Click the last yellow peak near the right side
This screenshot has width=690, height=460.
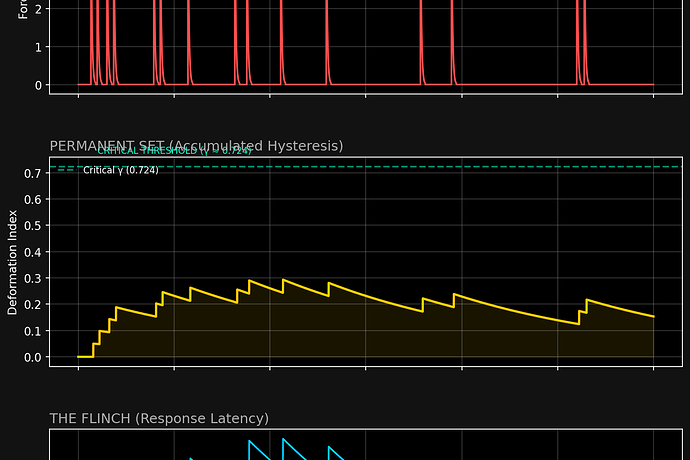coord(587,300)
